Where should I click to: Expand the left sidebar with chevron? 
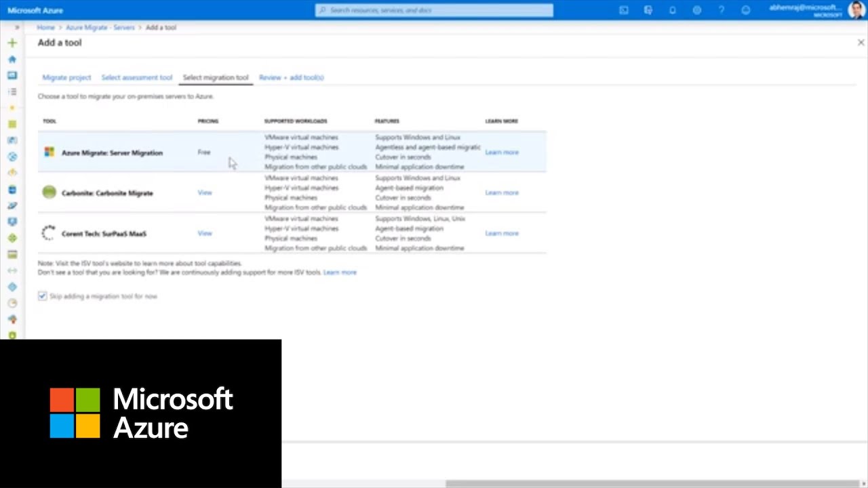point(17,28)
